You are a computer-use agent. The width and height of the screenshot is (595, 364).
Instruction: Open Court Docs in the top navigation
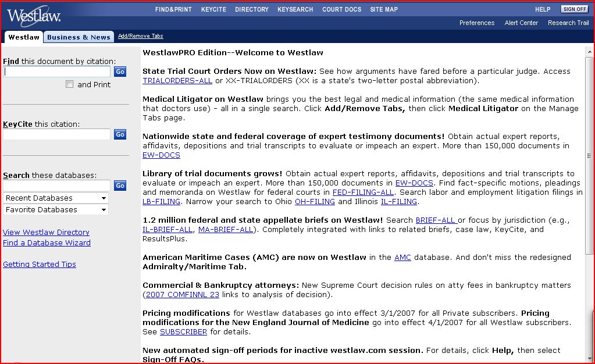341,9
